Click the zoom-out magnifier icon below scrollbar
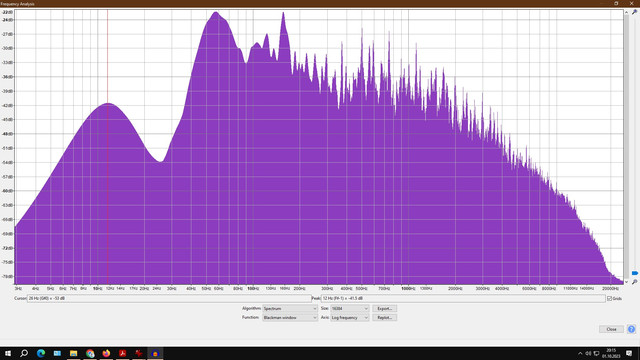This screenshot has height=360, width=640. point(634,282)
